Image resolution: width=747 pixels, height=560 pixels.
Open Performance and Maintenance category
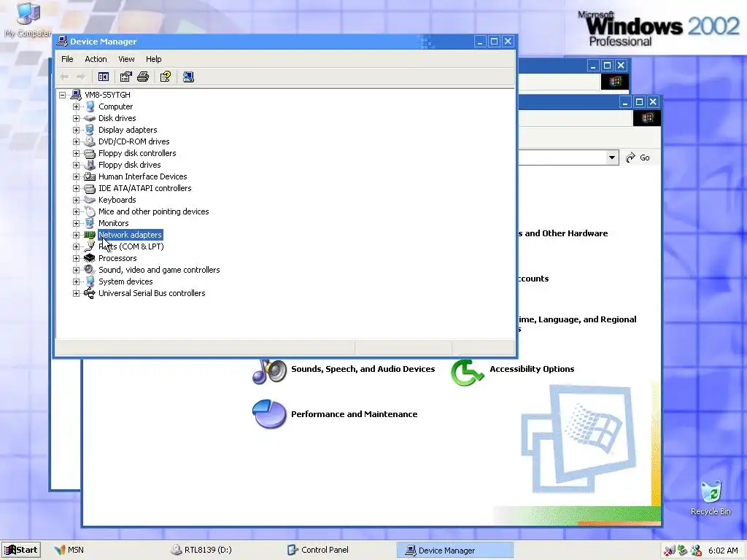[354, 414]
